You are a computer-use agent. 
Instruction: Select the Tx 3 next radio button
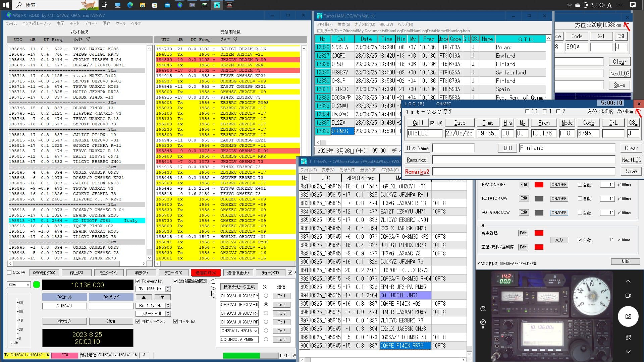(266, 313)
